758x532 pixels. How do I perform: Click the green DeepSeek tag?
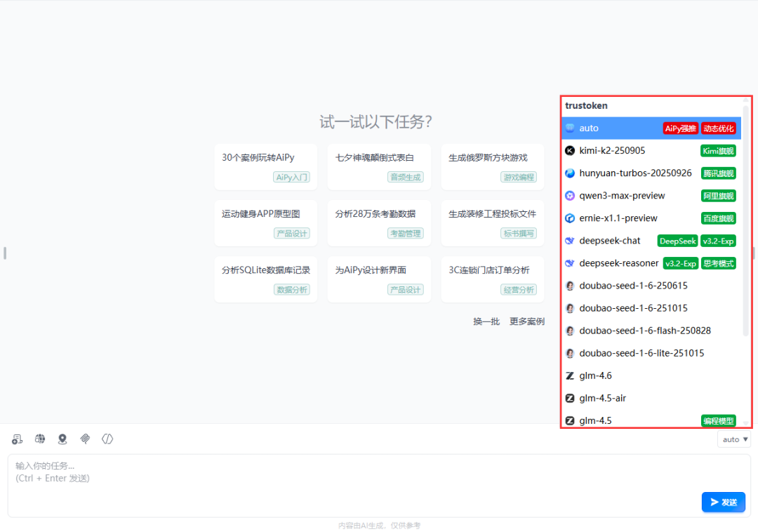click(x=678, y=241)
